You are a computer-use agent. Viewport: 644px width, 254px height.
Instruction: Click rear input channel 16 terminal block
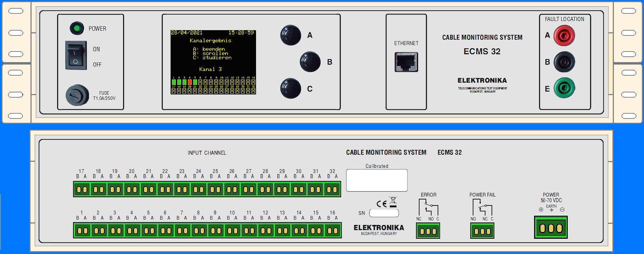332,231
